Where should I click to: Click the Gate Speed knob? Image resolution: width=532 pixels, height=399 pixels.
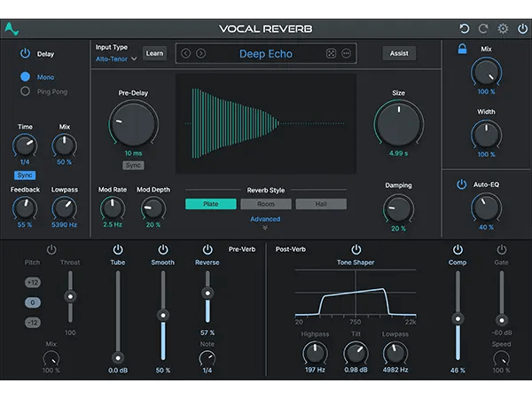click(501, 358)
